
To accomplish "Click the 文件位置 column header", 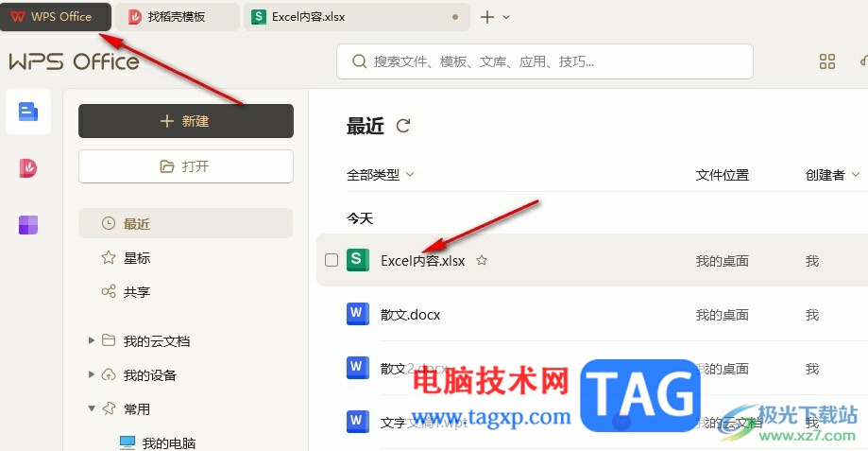I will (x=722, y=175).
